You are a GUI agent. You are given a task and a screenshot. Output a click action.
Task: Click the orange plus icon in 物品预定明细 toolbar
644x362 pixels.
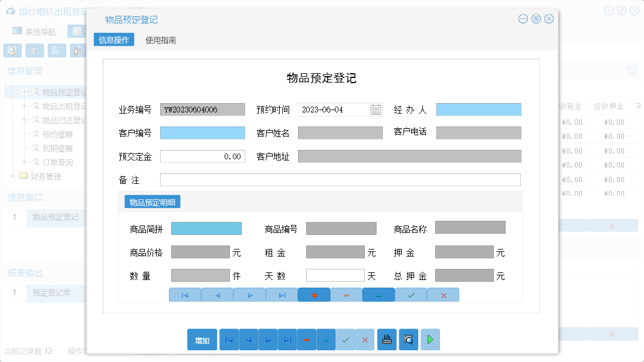click(314, 295)
